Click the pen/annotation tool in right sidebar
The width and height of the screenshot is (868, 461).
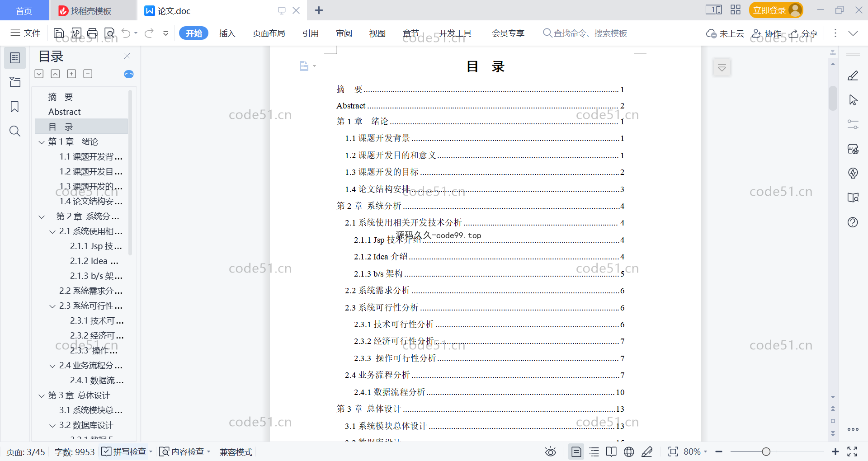(853, 75)
